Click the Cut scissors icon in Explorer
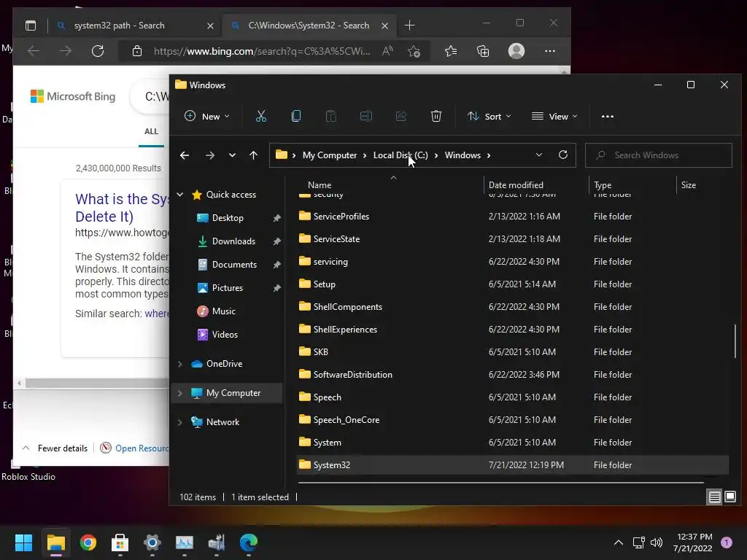This screenshot has height=560, width=747. (x=260, y=116)
